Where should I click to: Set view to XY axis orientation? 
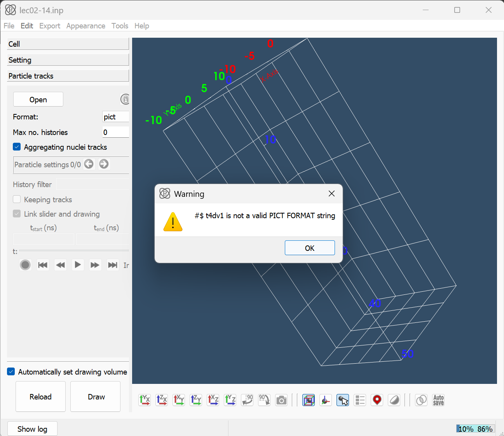tap(179, 400)
